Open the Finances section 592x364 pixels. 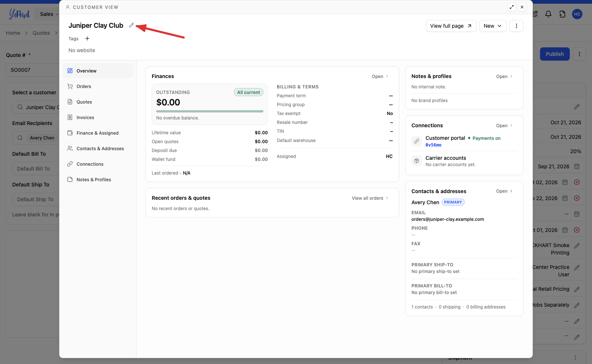click(380, 77)
